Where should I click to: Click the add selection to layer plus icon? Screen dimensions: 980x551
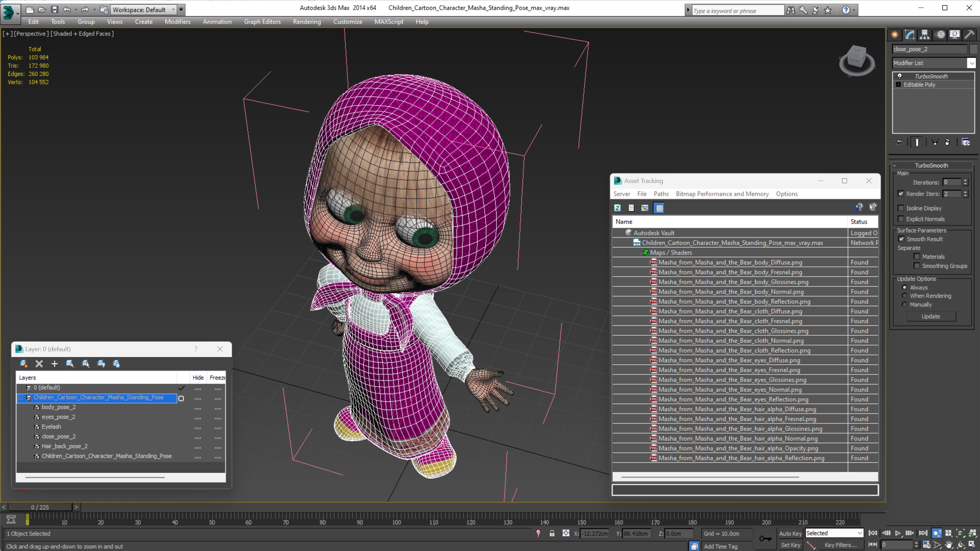(54, 364)
